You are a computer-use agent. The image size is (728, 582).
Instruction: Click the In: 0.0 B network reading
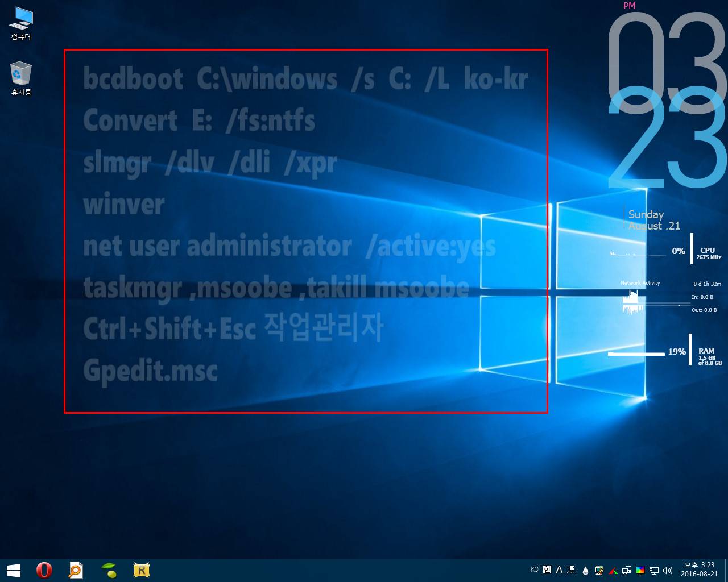click(x=702, y=297)
